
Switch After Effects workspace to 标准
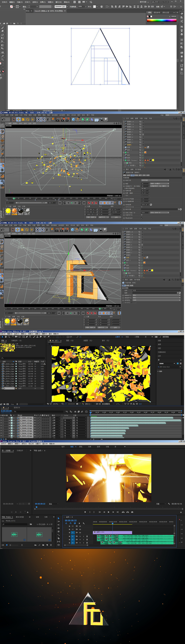127,337
